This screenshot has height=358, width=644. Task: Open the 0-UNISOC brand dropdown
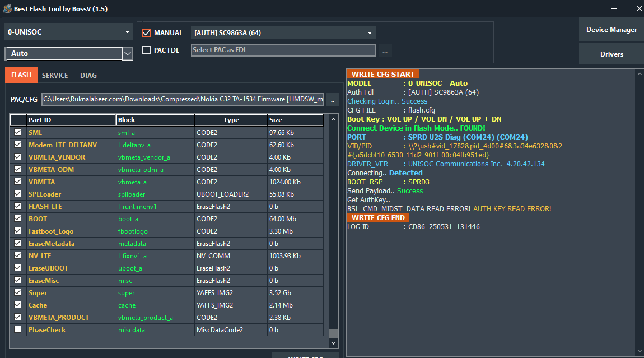pos(68,32)
